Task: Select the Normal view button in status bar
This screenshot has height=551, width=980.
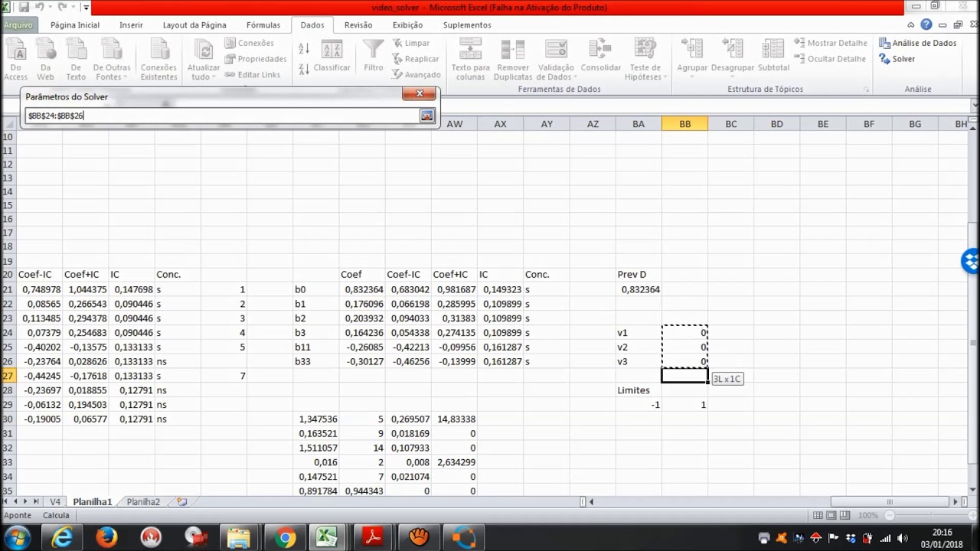Action: [x=818, y=516]
